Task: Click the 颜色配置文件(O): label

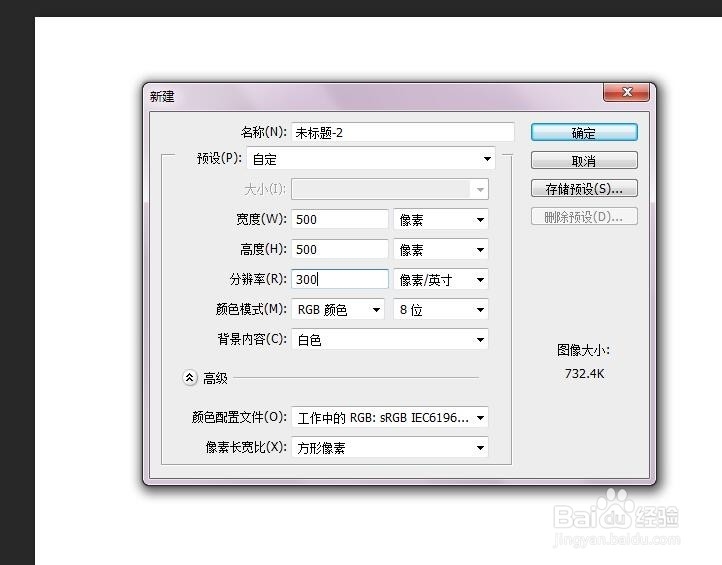Action: click(x=239, y=417)
